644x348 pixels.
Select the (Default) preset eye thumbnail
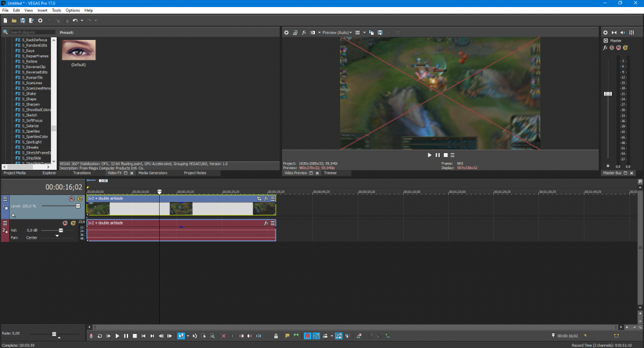tap(79, 50)
